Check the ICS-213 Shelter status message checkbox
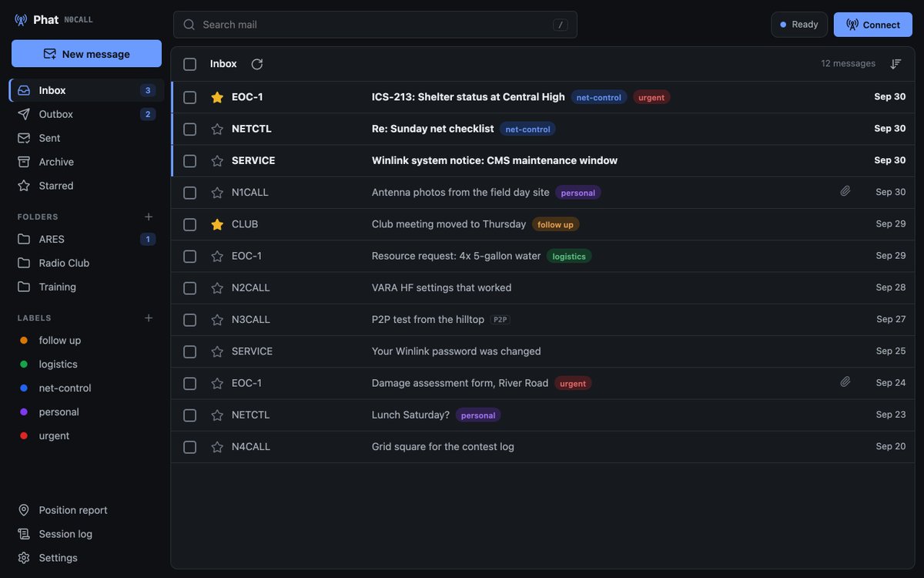This screenshot has width=924, height=578. click(x=190, y=97)
